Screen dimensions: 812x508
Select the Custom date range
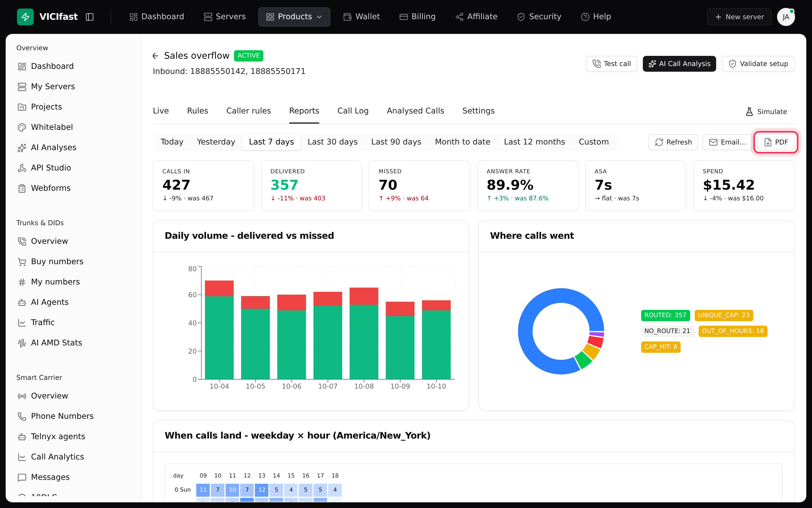pyautogui.click(x=593, y=142)
